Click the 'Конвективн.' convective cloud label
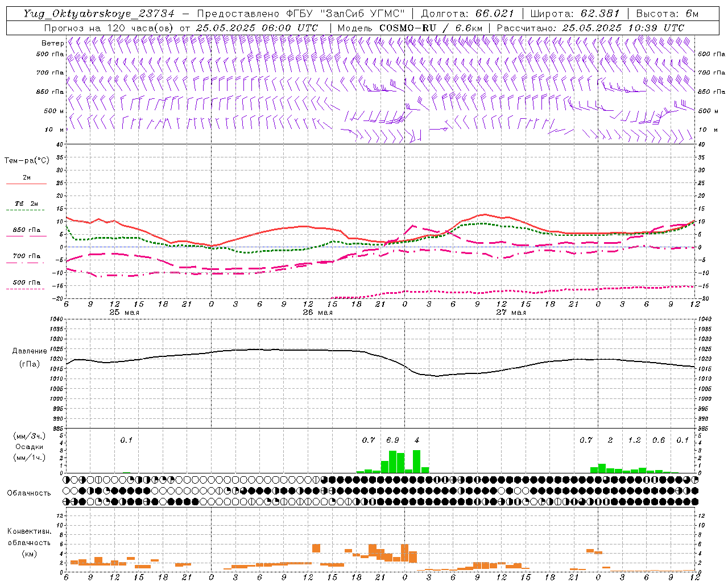 [x=29, y=531]
